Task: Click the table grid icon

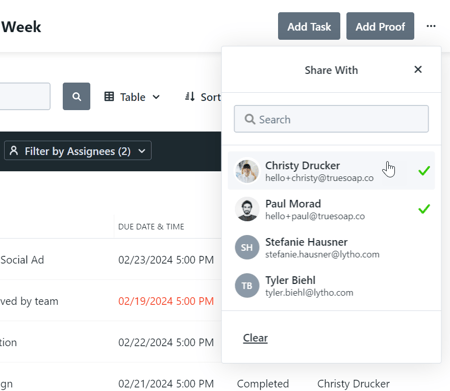Action: coord(109,97)
